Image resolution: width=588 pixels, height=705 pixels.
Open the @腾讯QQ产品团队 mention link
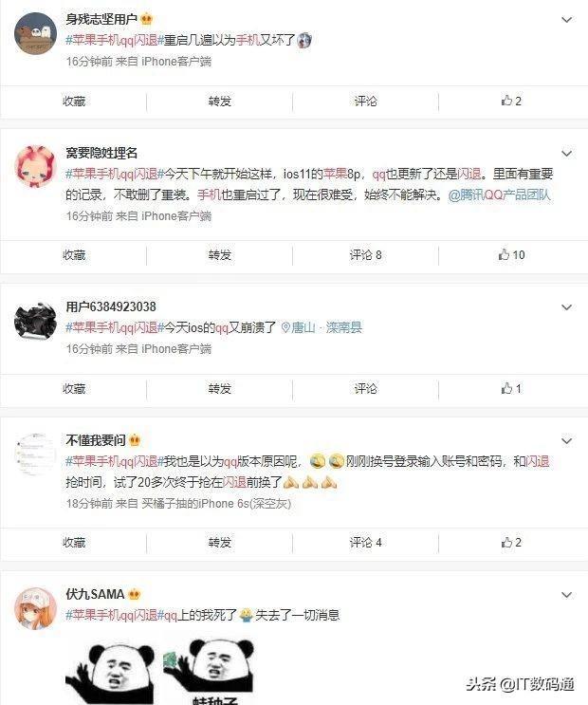pos(499,195)
